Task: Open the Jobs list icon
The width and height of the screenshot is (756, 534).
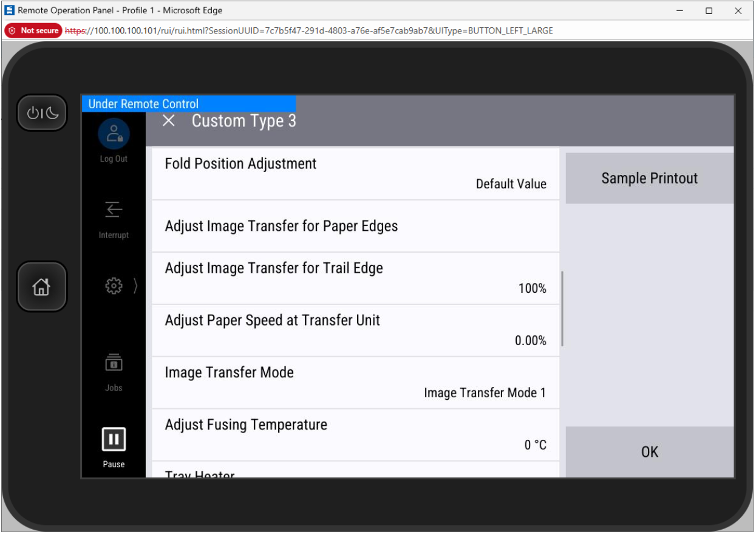Action: pyautogui.click(x=114, y=363)
